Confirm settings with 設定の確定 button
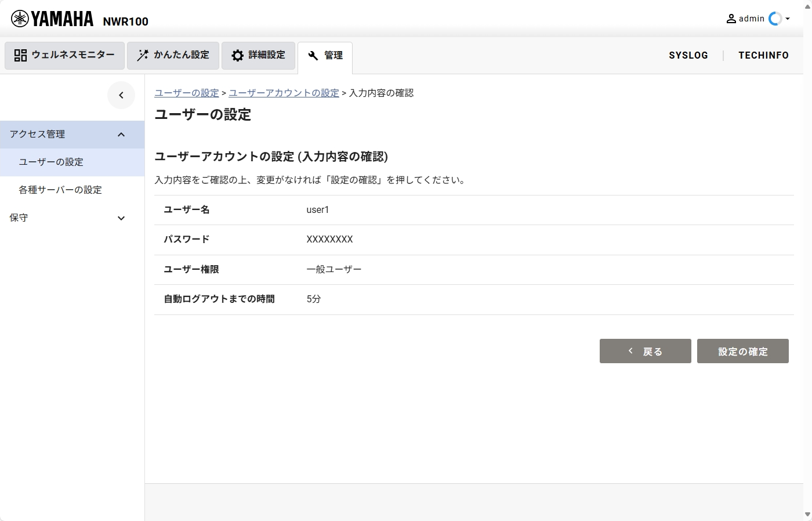 click(x=743, y=350)
